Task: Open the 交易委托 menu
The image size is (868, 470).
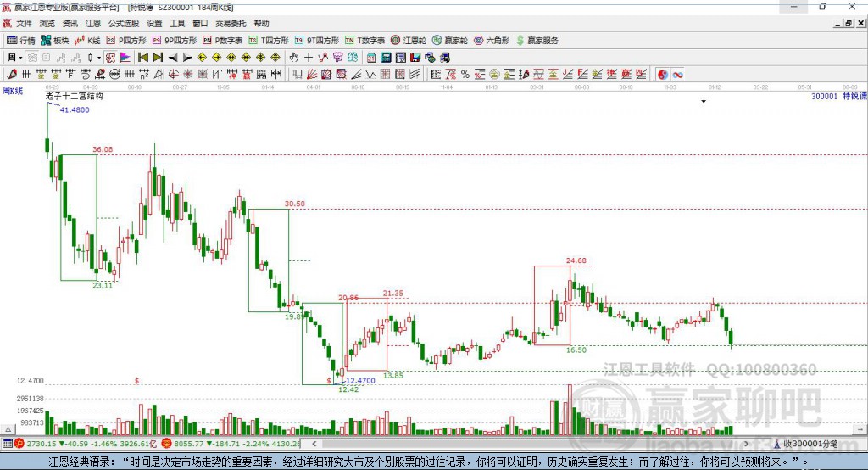Action: [x=231, y=23]
